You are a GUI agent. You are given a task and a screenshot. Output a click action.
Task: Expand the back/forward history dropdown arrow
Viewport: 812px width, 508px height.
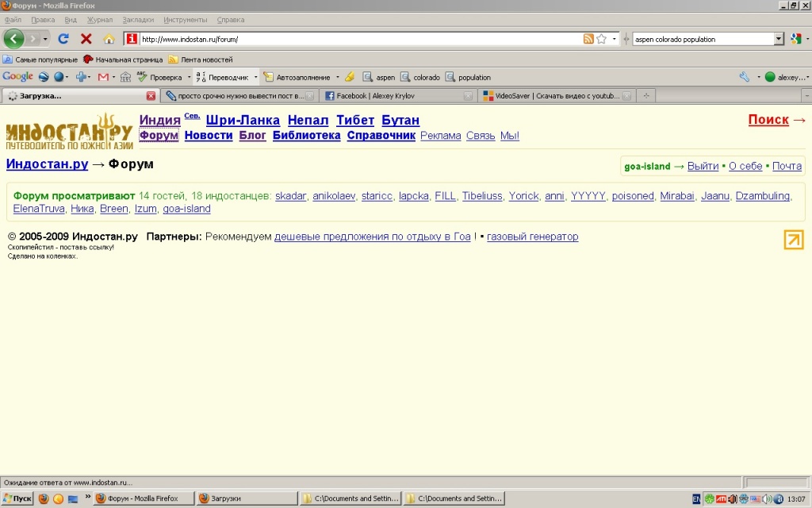click(x=45, y=39)
